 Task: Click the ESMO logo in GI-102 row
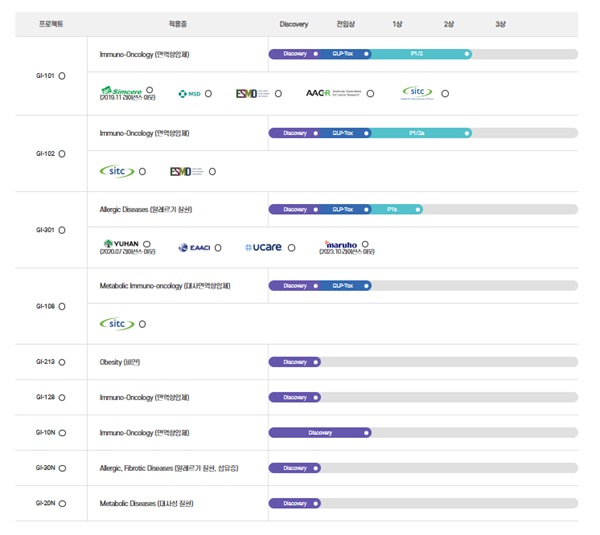pos(187,172)
